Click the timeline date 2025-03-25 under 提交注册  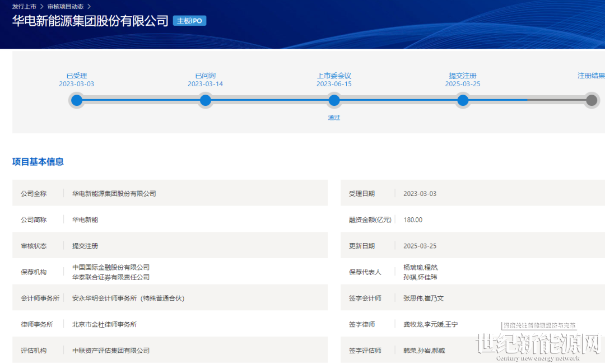click(x=463, y=84)
